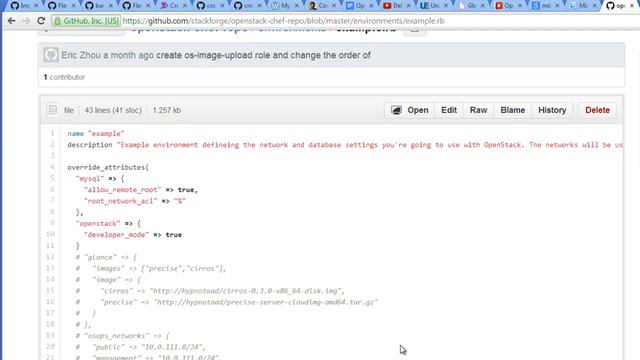Click line number 10

pos(50,234)
